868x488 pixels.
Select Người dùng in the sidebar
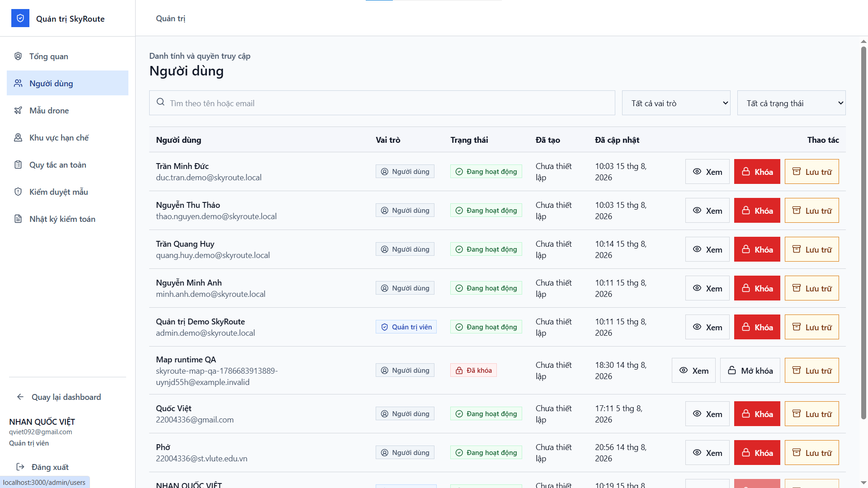[x=67, y=83]
